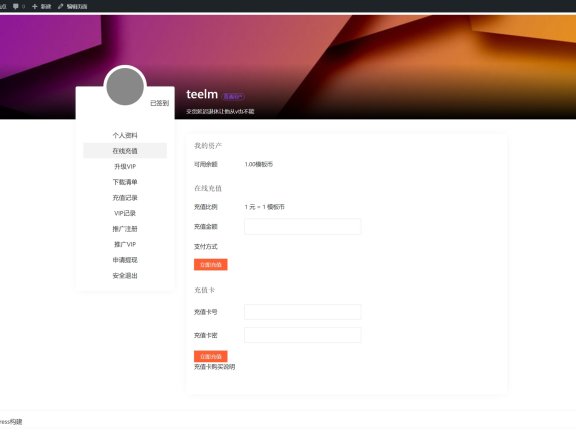Image resolution: width=576 pixels, height=432 pixels.
Task: Open VIP记录 in the sidebar menu
Action: tap(125, 213)
